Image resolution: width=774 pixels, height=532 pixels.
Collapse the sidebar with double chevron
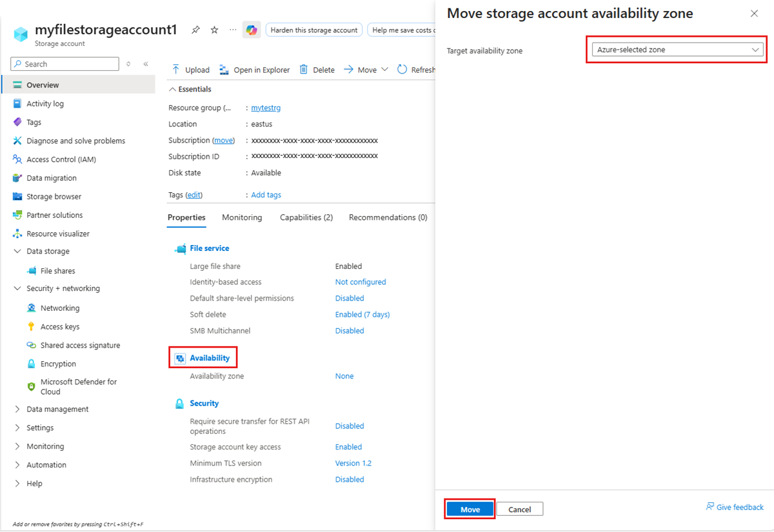(x=146, y=64)
